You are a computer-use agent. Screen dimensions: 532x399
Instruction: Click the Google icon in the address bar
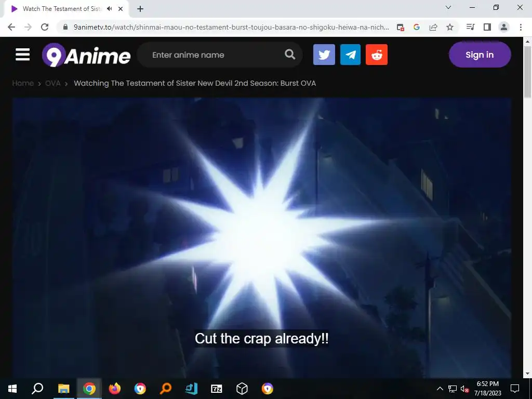(417, 27)
